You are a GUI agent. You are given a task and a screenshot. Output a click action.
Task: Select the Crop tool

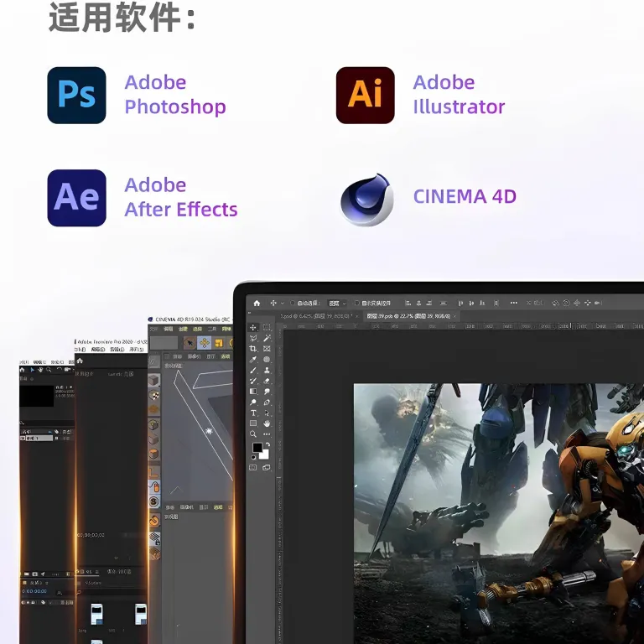[253, 349]
